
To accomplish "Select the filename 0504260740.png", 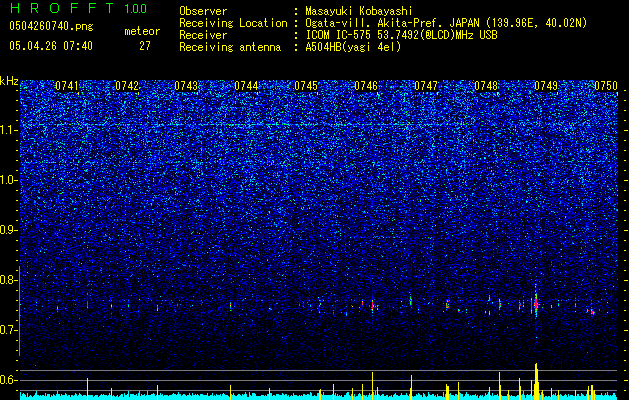I will click(x=51, y=27).
